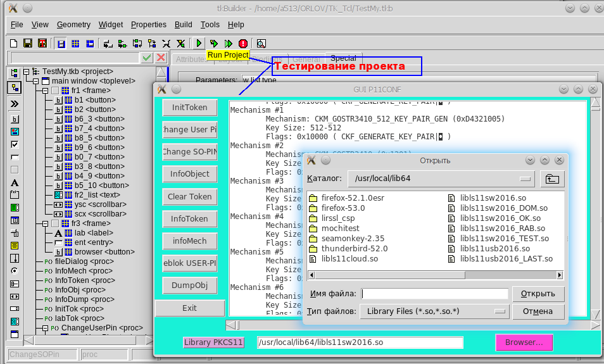
Task: Click the double chevron palette icon
Action: coord(15,104)
